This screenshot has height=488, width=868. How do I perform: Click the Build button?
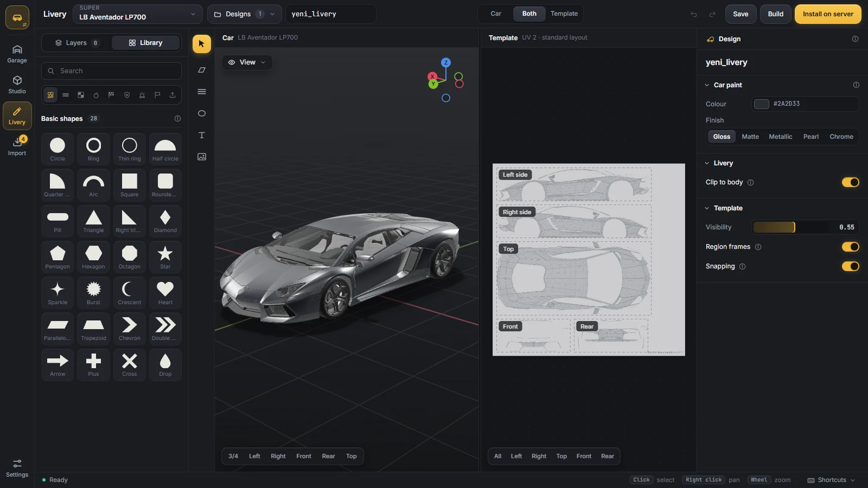pos(776,14)
